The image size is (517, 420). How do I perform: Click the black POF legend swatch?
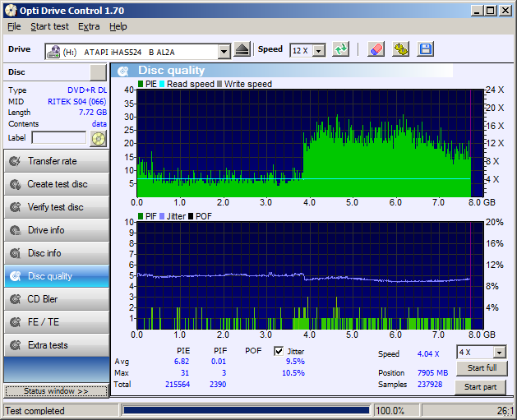191,216
